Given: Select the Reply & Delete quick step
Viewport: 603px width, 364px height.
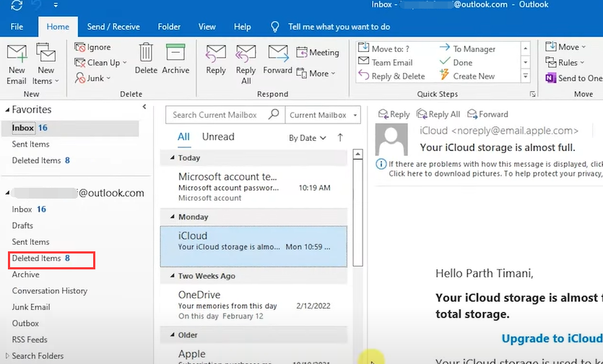Looking at the screenshot, I should pos(391,76).
